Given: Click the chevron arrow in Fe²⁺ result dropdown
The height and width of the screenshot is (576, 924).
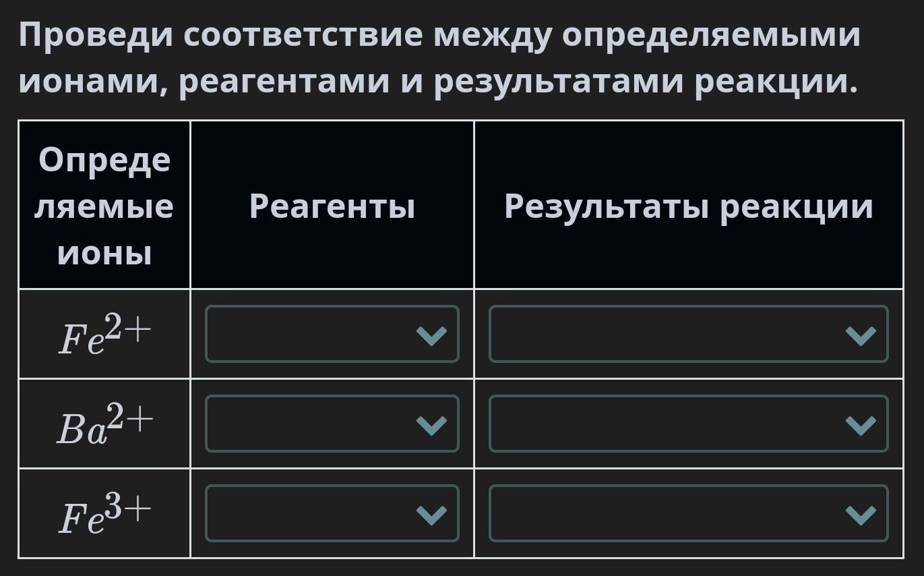Looking at the screenshot, I should coord(861,335).
